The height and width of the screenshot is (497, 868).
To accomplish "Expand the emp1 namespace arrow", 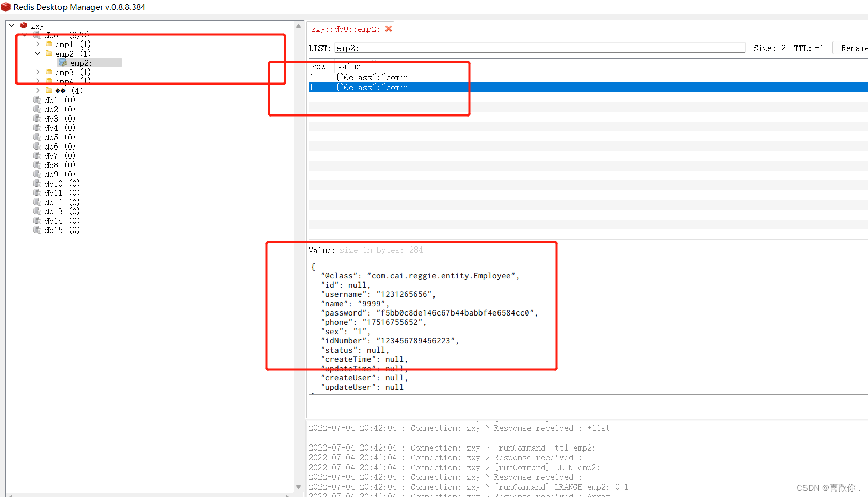I will pyautogui.click(x=37, y=44).
